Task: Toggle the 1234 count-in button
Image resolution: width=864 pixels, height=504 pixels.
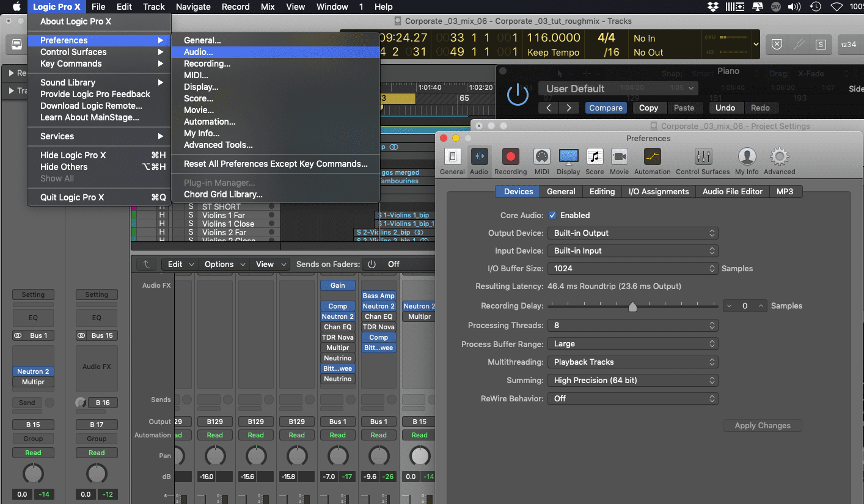Action: (848, 45)
